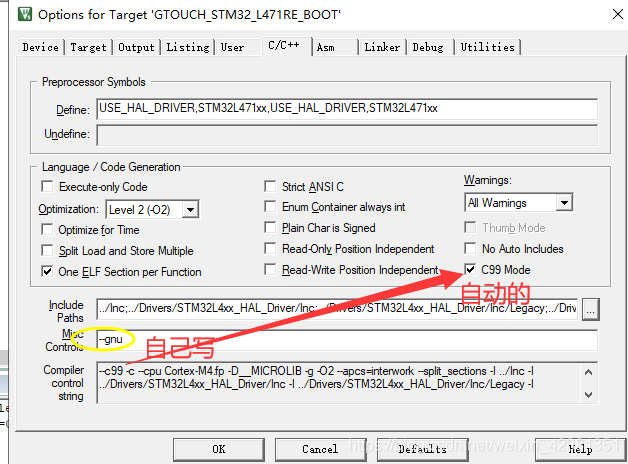Open the Listing tab
Screen dimensions: 628x464
click(187, 47)
